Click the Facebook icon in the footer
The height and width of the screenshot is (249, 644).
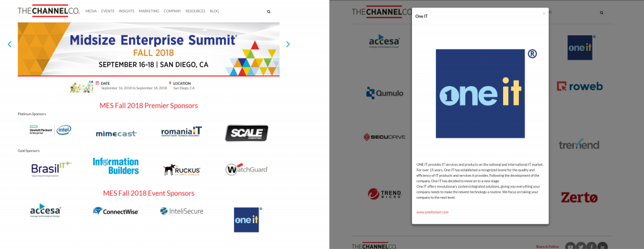(x=591, y=246)
